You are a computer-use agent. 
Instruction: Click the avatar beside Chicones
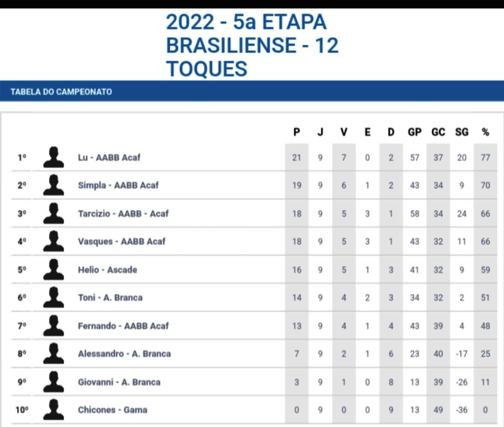53,410
